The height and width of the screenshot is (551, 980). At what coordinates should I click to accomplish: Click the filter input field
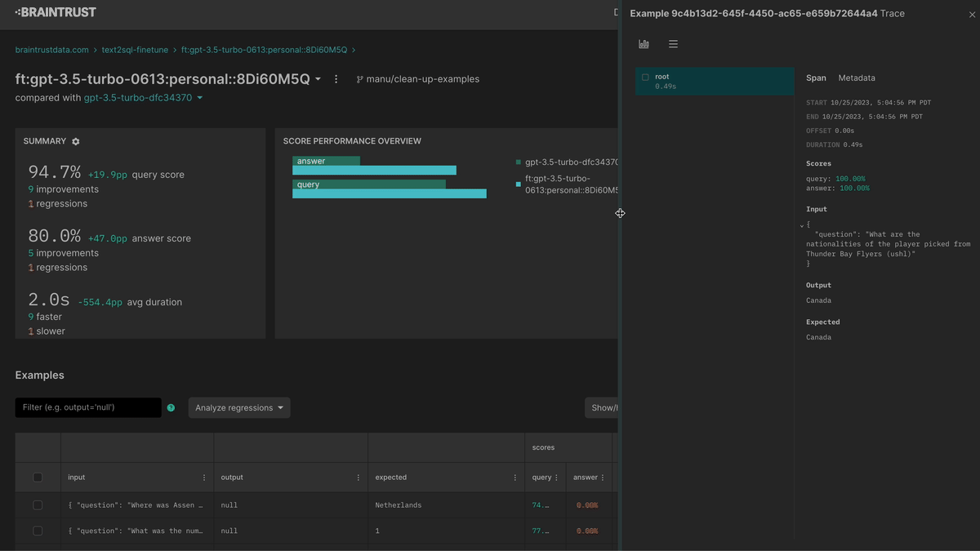pyautogui.click(x=87, y=407)
